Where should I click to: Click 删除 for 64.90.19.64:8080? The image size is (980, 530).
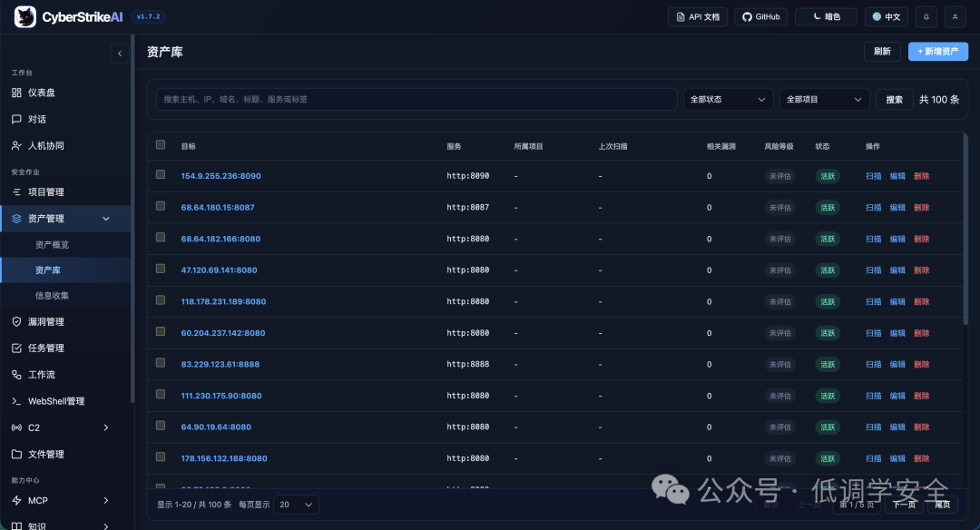[921, 427]
